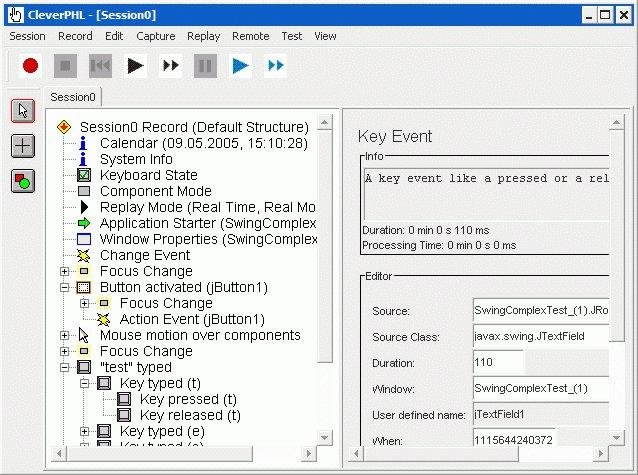Click the plus add tool in sidebar

point(23,146)
